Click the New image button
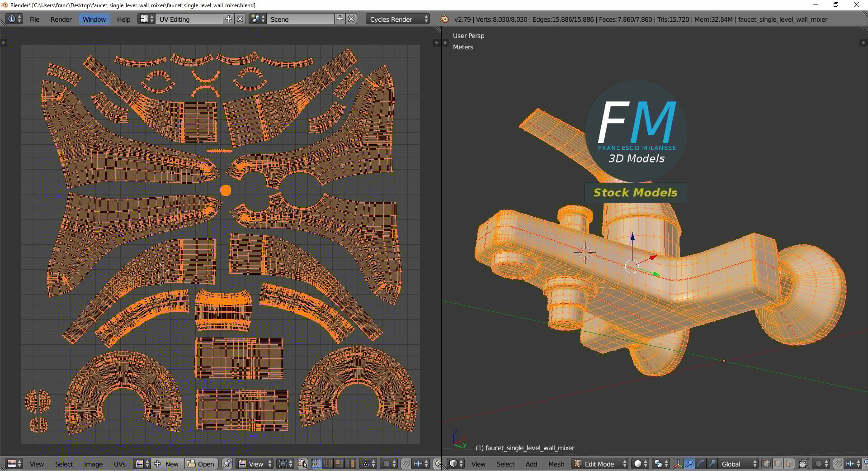Viewport: 868px width, 471px height. click(167, 464)
